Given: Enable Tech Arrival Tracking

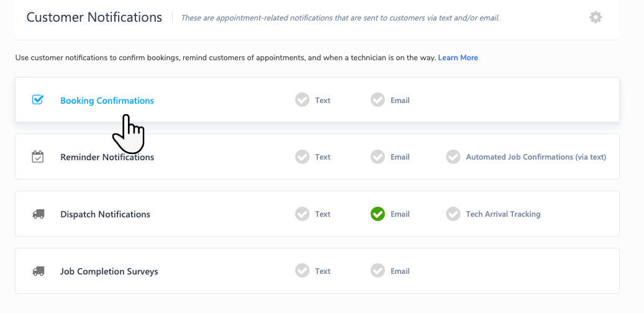Looking at the screenshot, I should 453,214.
